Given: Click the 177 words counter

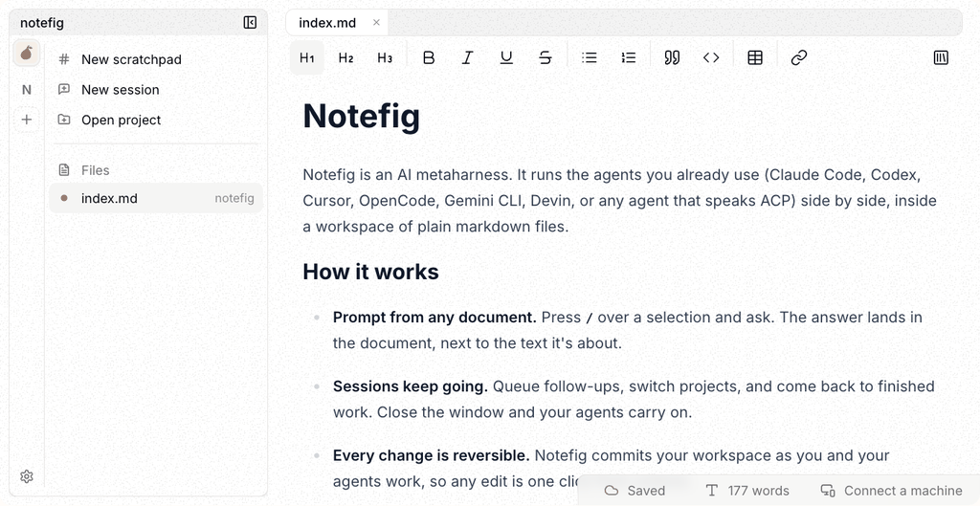Looking at the screenshot, I should 746,491.
